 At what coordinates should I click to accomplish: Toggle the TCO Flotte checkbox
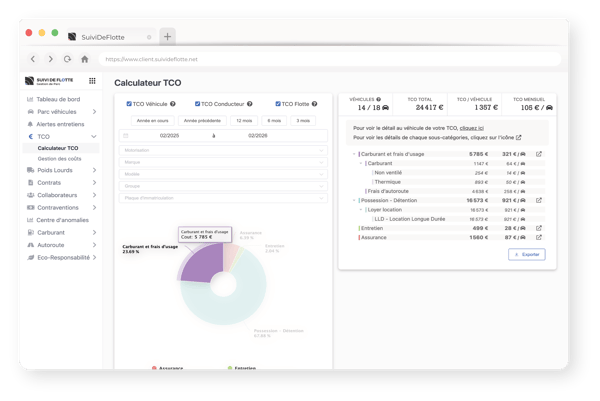coord(276,104)
